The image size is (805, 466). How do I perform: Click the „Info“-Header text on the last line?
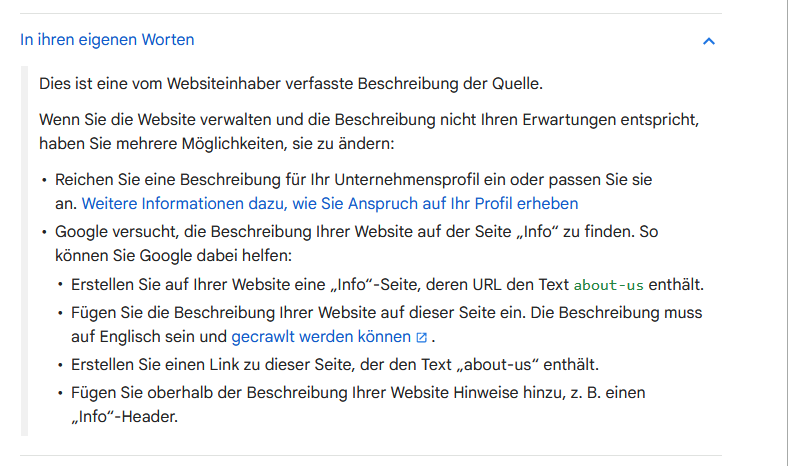coord(124,417)
